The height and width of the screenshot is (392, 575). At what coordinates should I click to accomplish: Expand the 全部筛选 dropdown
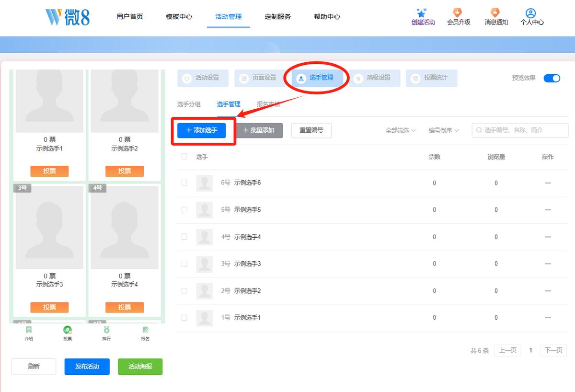(401, 130)
